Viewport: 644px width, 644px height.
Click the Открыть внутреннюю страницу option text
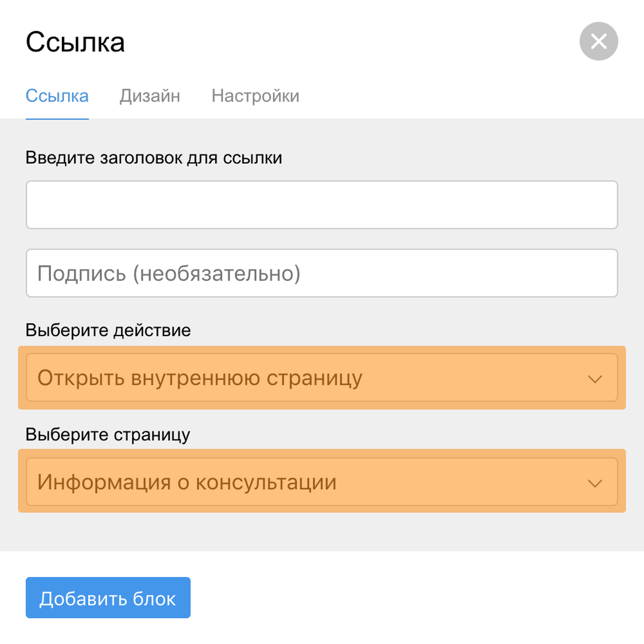click(x=199, y=378)
